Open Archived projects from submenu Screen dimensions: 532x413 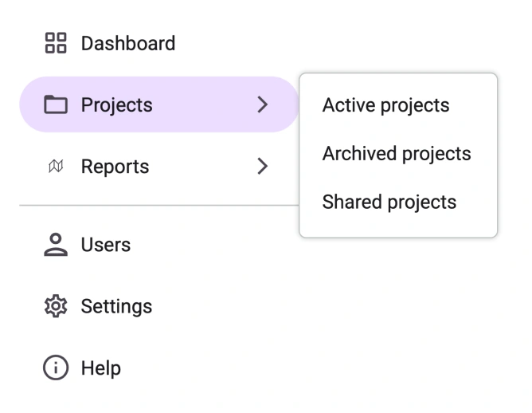[x=397, y=154]
